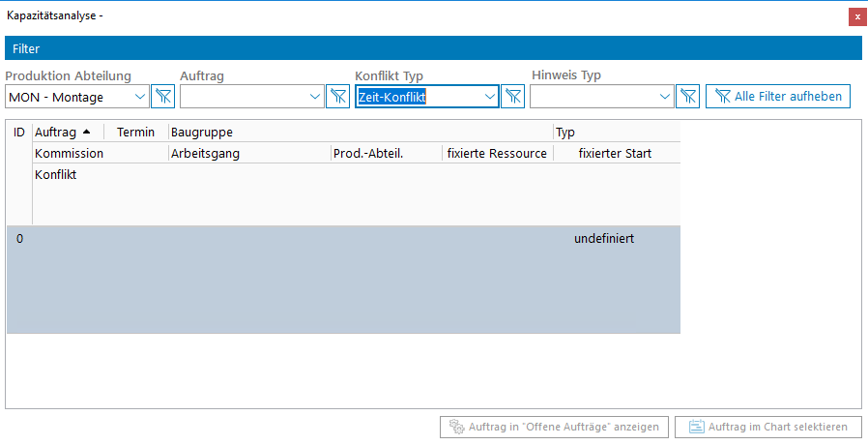This screenshot has width=868, height=445.
Task: Click Auftrag in "Offene Aufträge" anzeigen
Action: pyautogui.click(x=554, y=427)
